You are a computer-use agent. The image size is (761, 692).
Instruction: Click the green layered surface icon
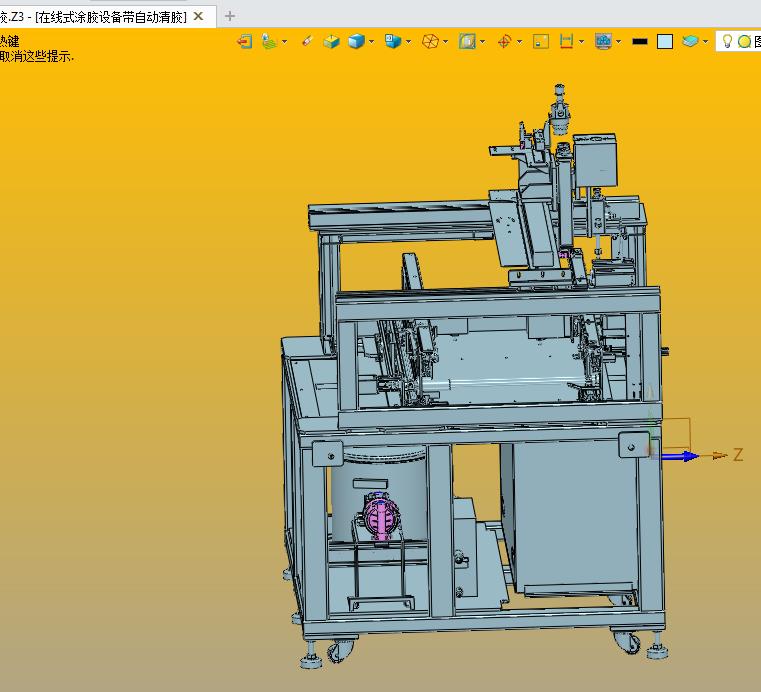[x=269, y=42]
